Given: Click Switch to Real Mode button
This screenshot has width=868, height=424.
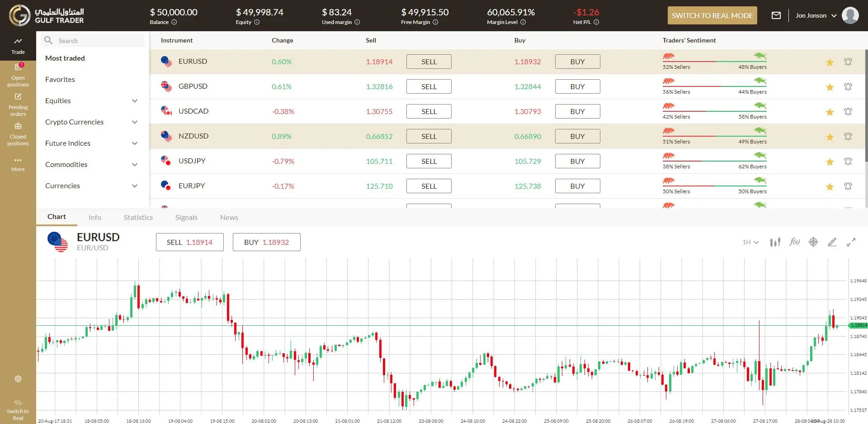Looking at the screenshot, I should pos(712,15).
